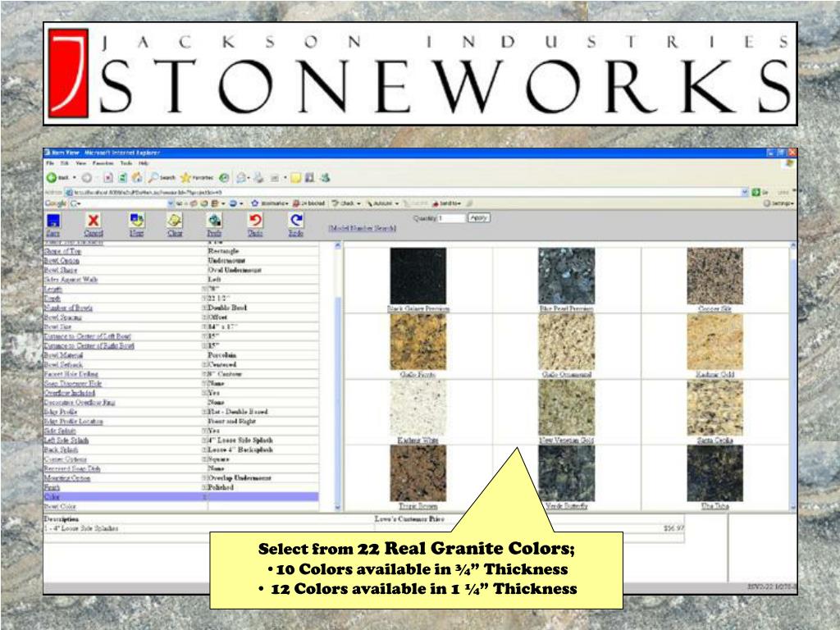Image resolution: width=840 pixels, height=630 pixels.
Task: Click the Google toolbar Send to button
Action: [x=446, y=203]
